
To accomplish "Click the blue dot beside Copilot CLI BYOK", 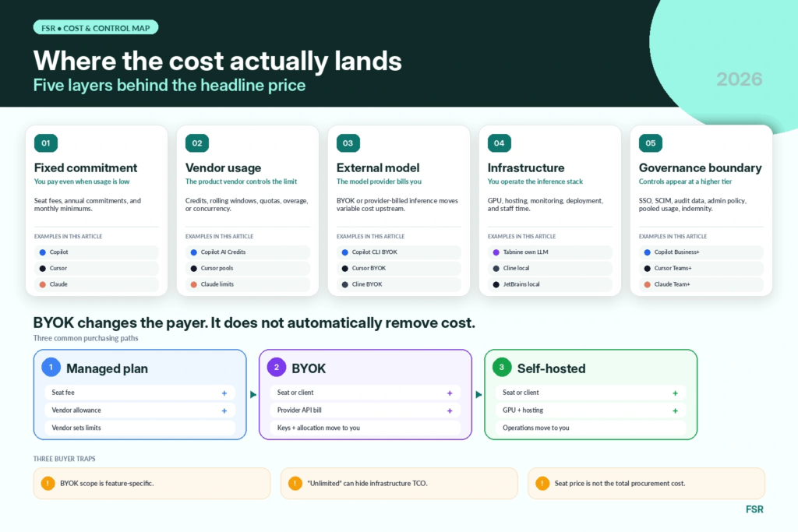I will [x=344, y=252].
